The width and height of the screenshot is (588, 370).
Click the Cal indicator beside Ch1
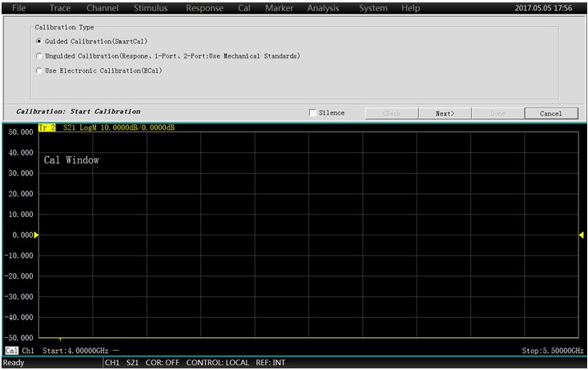pos(11,351)
